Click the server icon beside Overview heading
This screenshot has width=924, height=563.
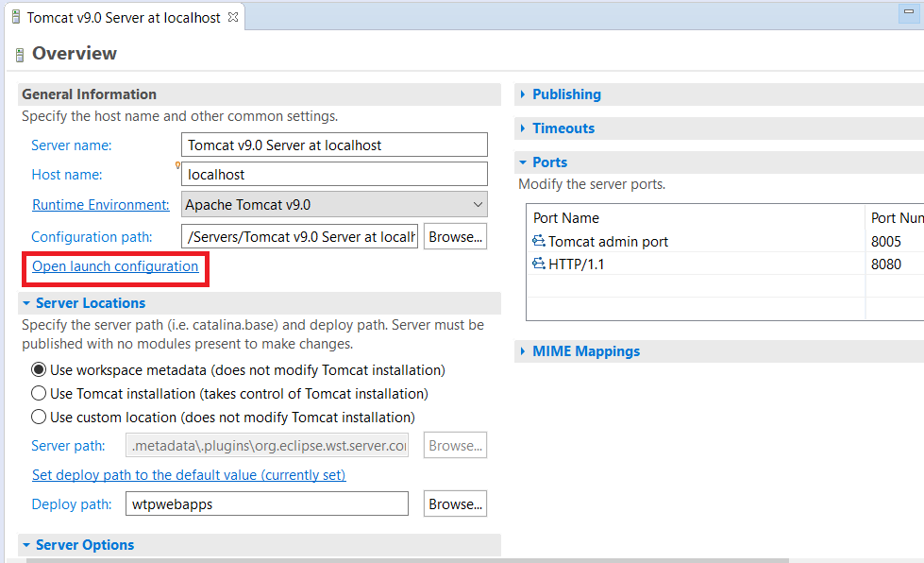click(x=20, y=55)
